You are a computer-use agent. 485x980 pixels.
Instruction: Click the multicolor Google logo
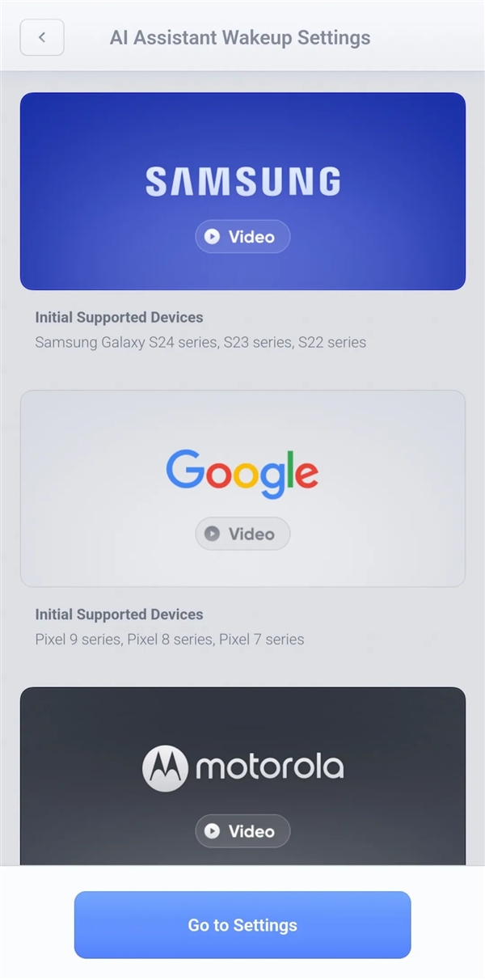(242, 474)
